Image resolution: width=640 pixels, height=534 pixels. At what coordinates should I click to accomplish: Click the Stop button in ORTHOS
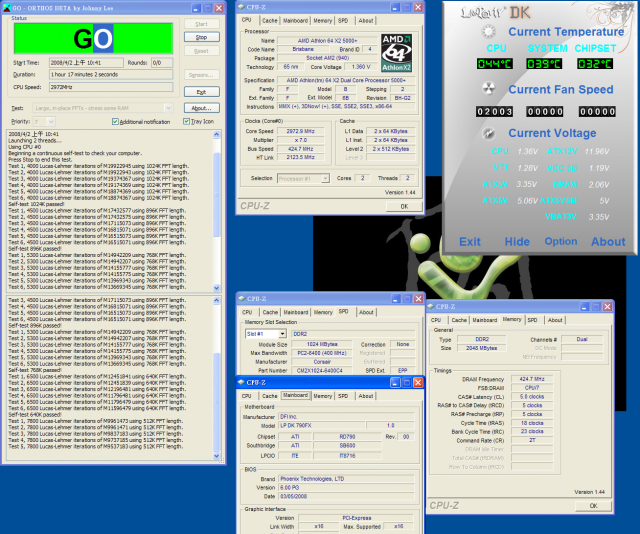click(x=202, y=37)
